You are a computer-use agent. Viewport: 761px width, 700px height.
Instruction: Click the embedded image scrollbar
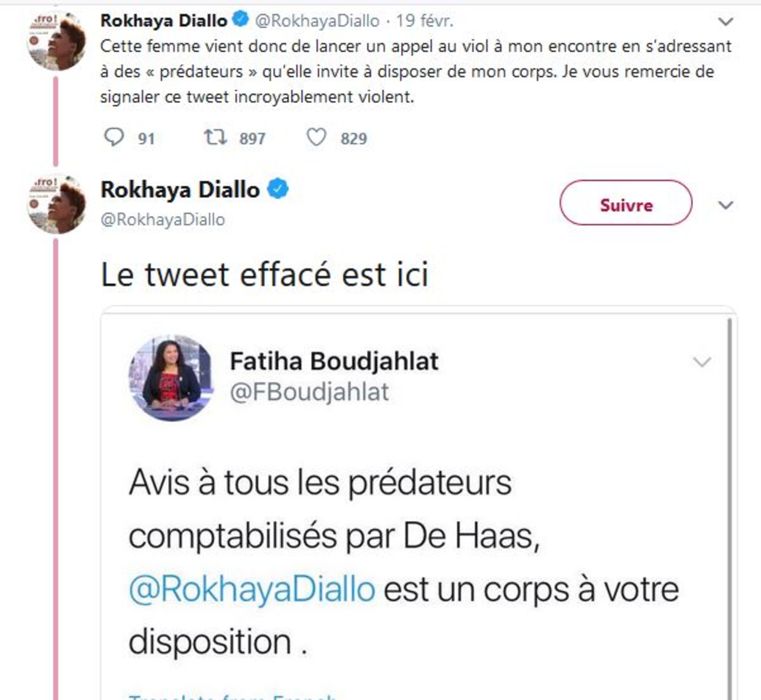[730, 508]
